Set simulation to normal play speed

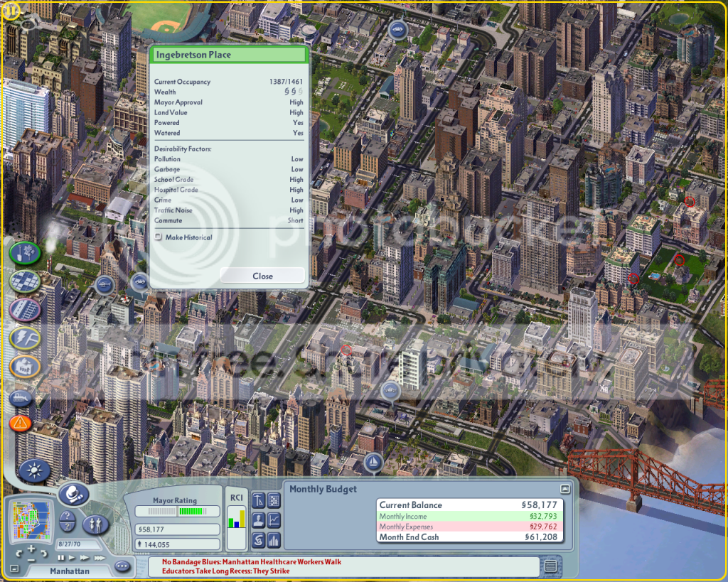tap(72, 557)
